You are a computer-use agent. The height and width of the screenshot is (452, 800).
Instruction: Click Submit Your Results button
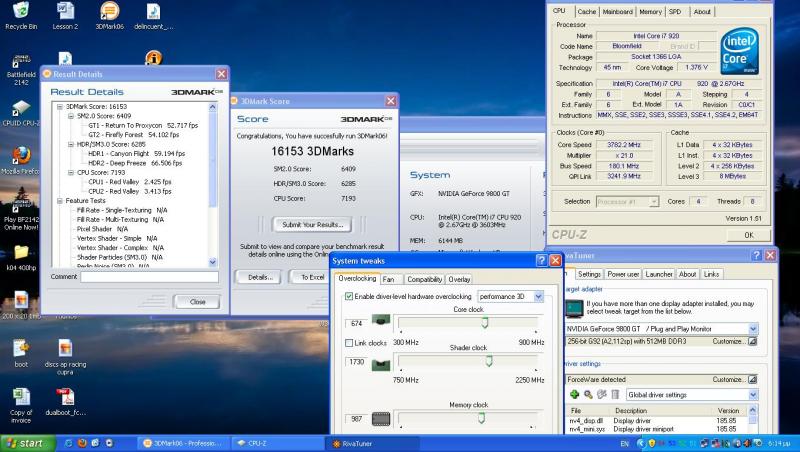[313, 224]
